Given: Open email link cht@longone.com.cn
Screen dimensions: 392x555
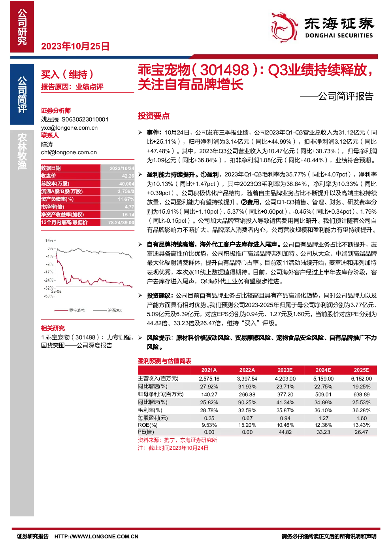Looking at the screenshot, I should [69, 152].
